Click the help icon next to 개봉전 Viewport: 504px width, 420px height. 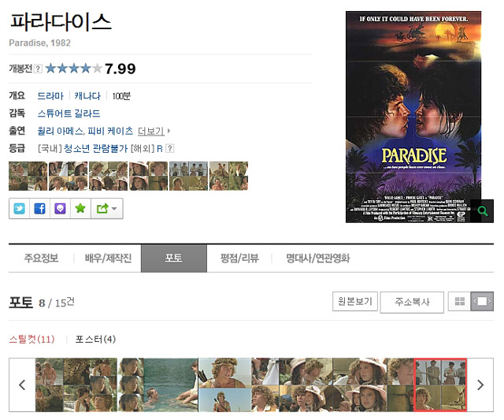tap(38, 69)
